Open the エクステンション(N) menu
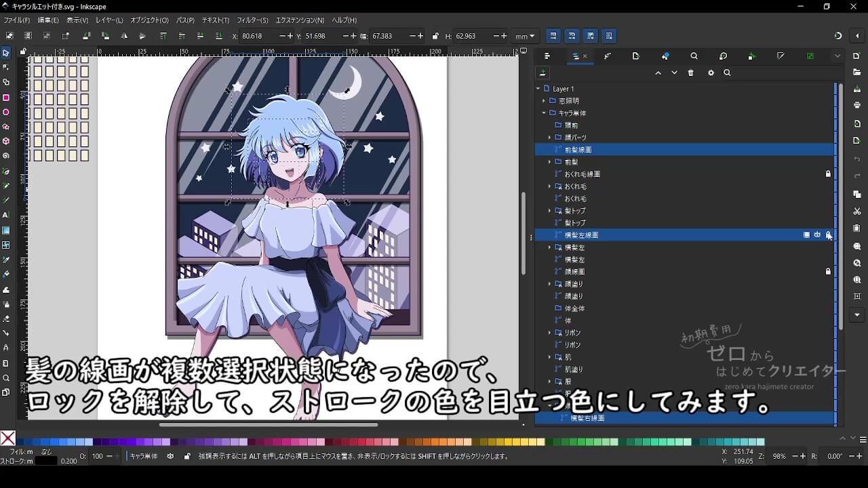868x488 pixels. tap(300, 20)
